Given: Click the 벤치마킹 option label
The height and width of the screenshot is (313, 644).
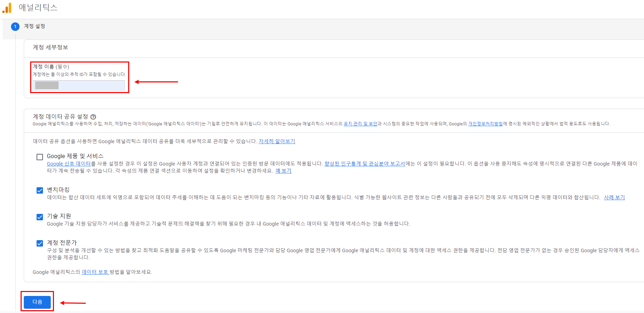Looking at the screenshot, I should [58, 190].
